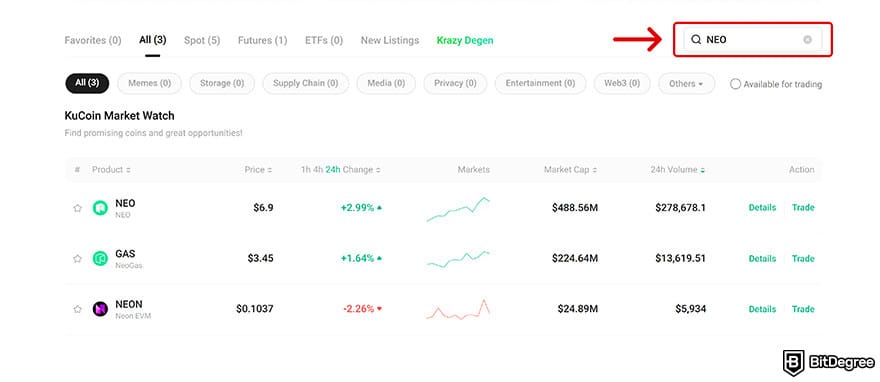Click KuCoin Market Watch heading
The image size is (880, 382).
(120, 116)
